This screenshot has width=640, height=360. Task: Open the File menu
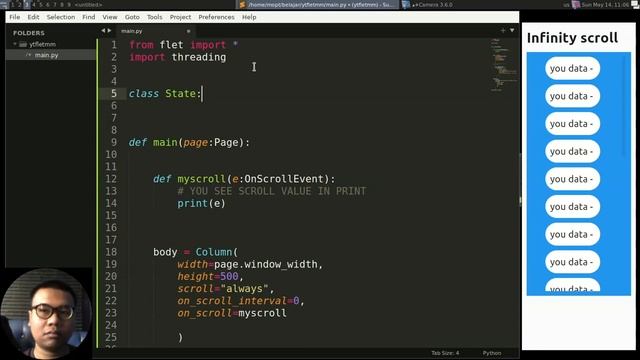[x=15, y=17]
